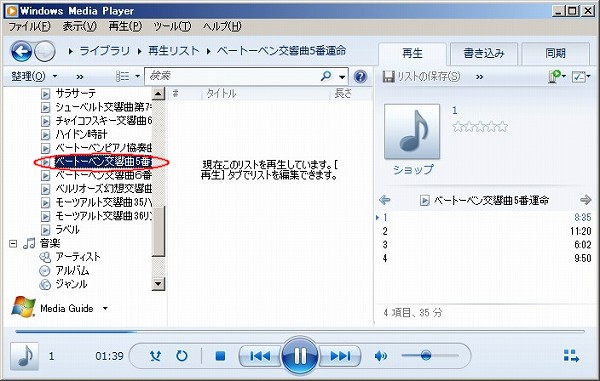Screen dimensions: 600x381
Task: Toggle shuffle mode on
Action: point(155,356)
